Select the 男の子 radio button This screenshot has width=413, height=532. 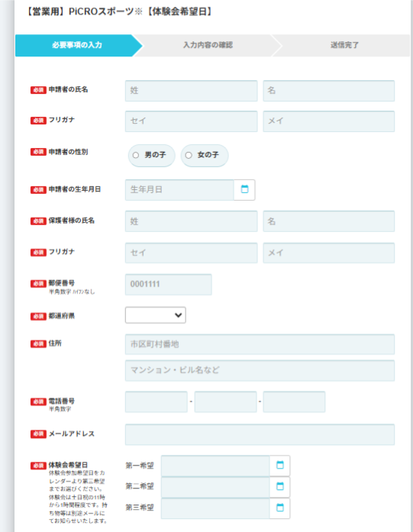(x=136, y=155)
